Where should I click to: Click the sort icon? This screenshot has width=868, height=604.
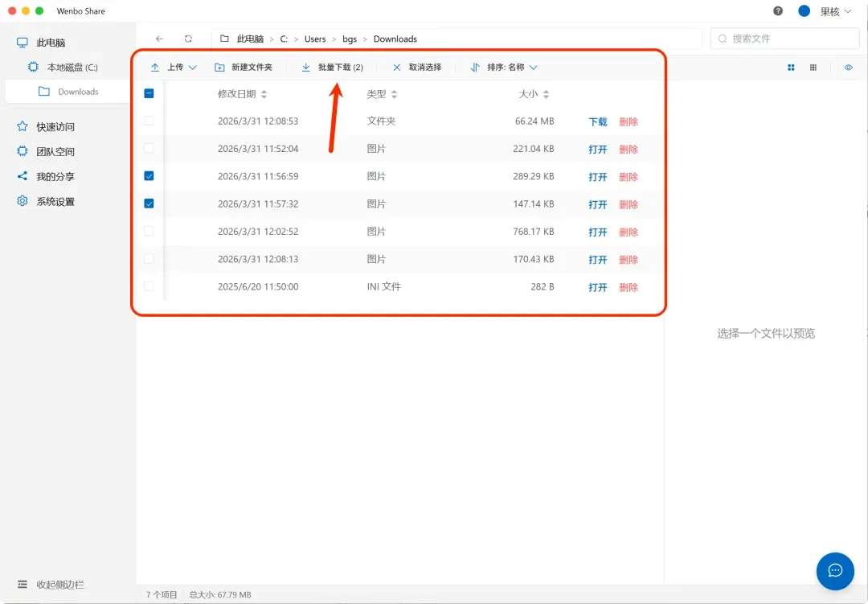pos(475,67)
